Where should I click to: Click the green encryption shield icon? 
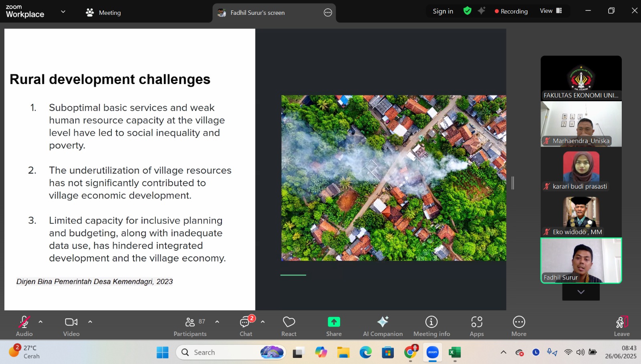click(x=467, y=11)
